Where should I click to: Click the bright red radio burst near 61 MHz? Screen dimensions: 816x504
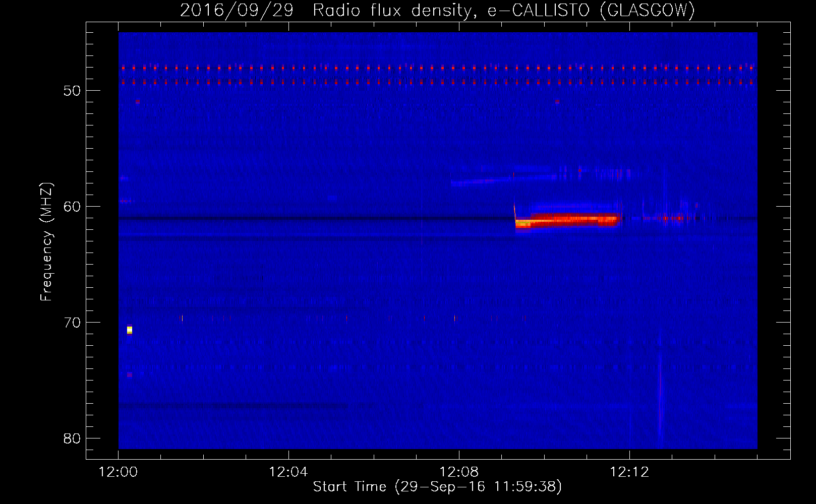tap(568, 220)
